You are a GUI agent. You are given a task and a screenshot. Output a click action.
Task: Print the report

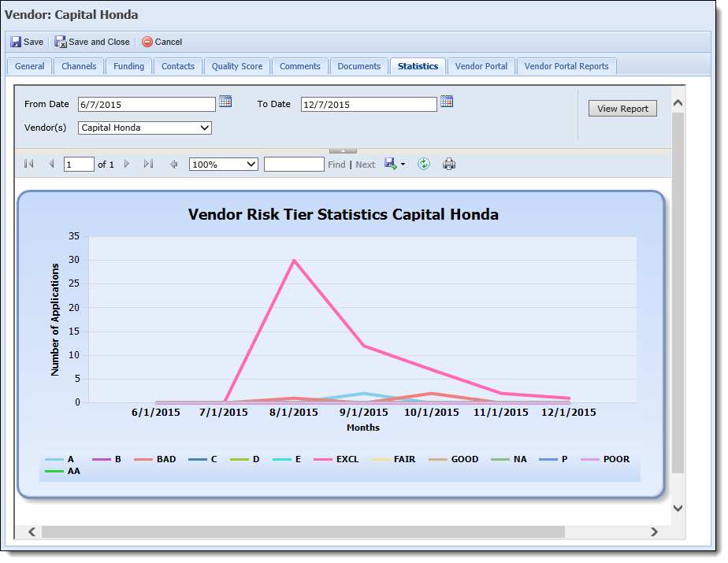tap(449, 164)
